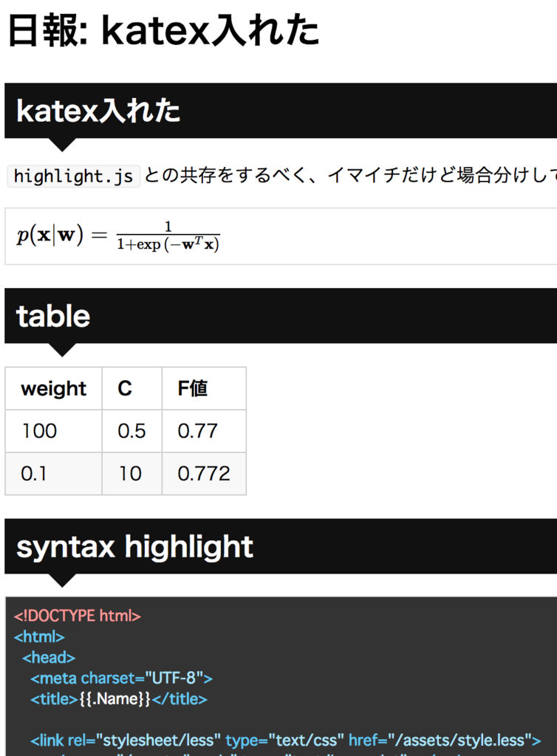The height and width of the screenshot is (756, 557).
Task: Click the '<title>{{.Name}}</title>' line
Action: pos(119,698)
